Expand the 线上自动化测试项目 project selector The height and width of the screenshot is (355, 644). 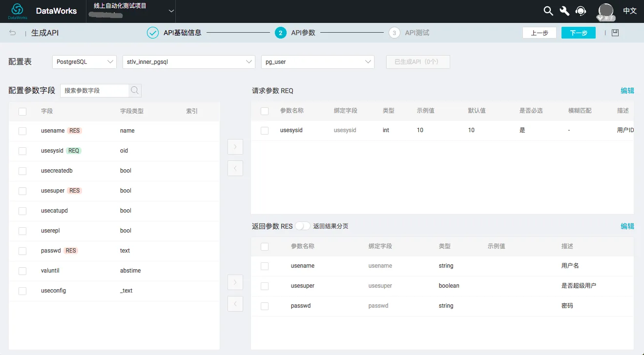coord(131,11)
